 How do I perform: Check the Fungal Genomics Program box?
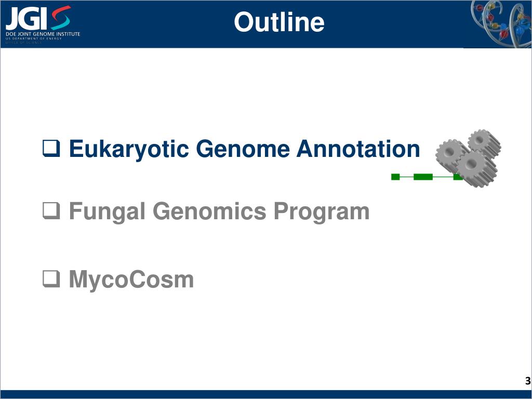click(x=51, y=211)
